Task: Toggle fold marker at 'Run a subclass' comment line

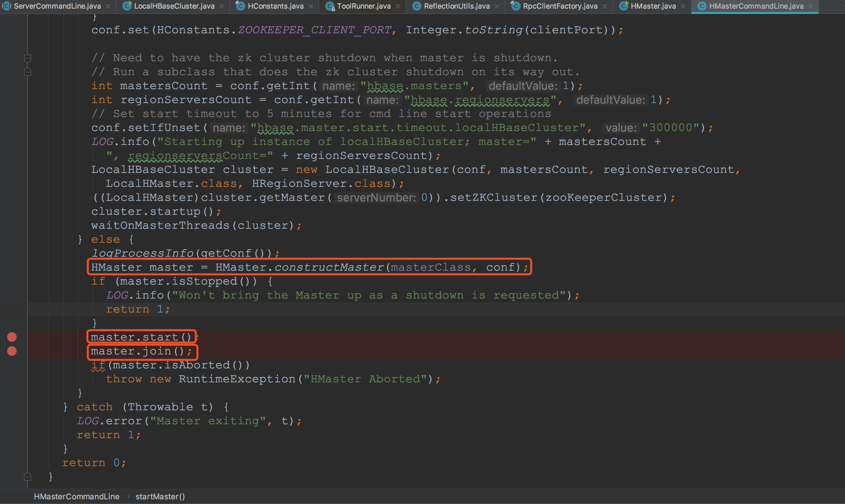Action: tap(28, 72)
